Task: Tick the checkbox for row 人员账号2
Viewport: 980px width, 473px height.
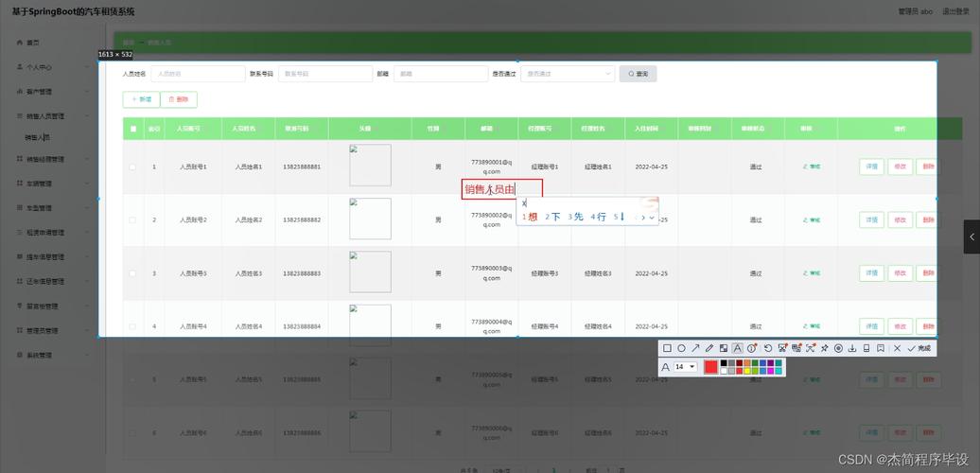Action: tap(131, 219)
